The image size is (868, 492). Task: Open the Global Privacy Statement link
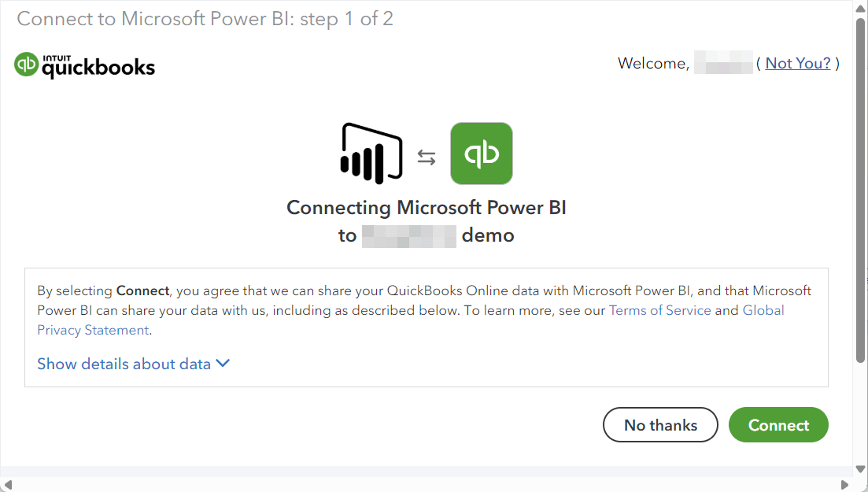[411, 320]
